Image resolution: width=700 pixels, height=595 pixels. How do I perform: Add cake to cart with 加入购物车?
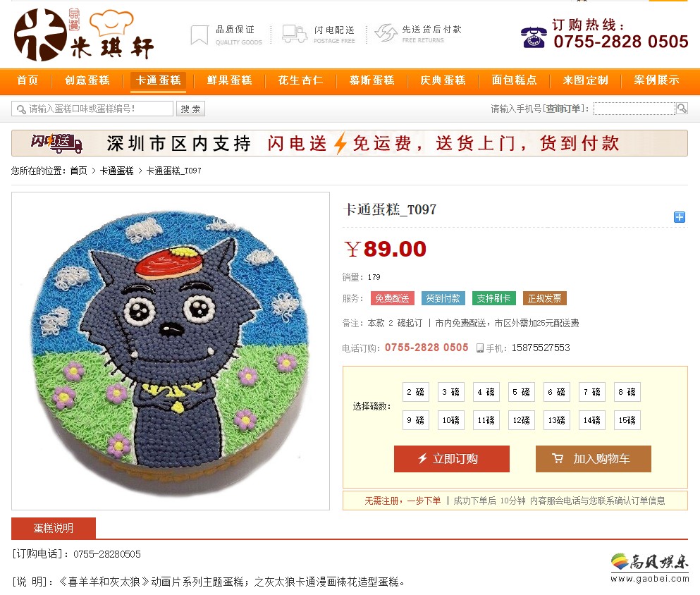click(x=594, y=459)
